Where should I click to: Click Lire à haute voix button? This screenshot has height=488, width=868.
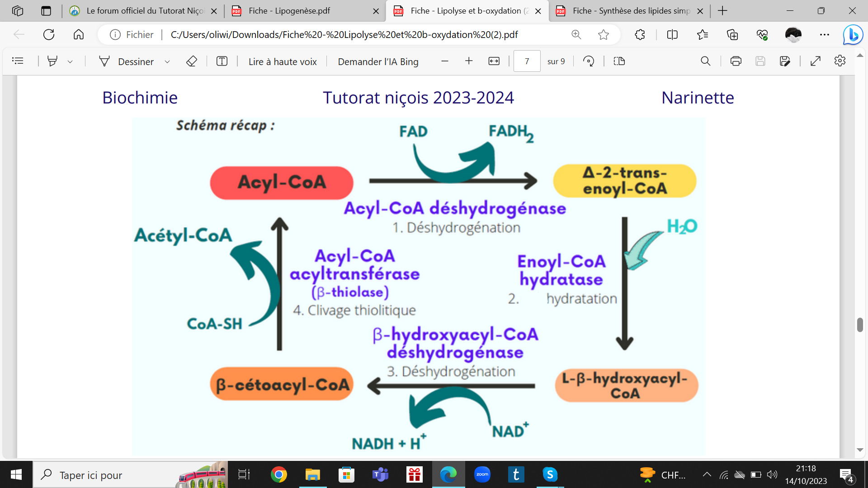(283, 61)
